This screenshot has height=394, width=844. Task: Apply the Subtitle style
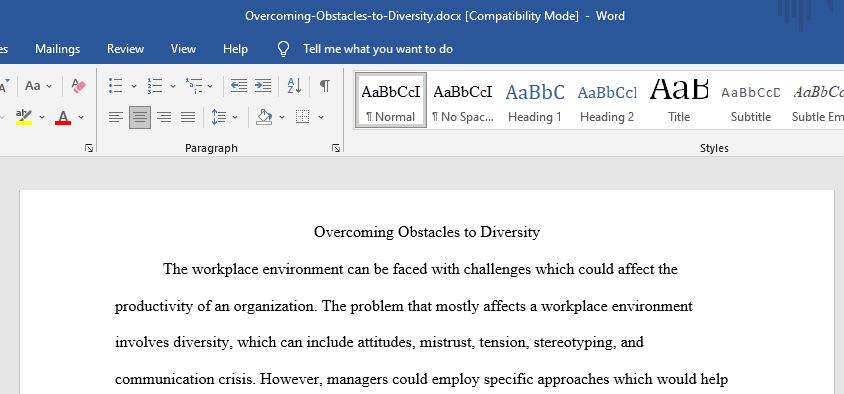click(751, 101)
